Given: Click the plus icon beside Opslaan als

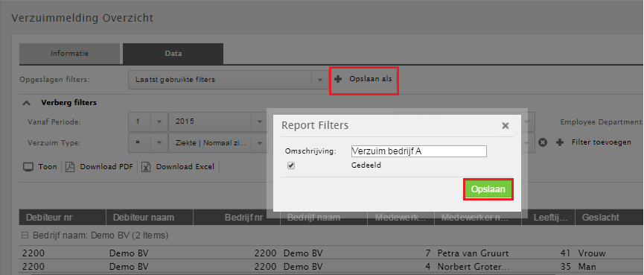Looking at the screenshot, I should pyautogui.click(x=338, y=79).
